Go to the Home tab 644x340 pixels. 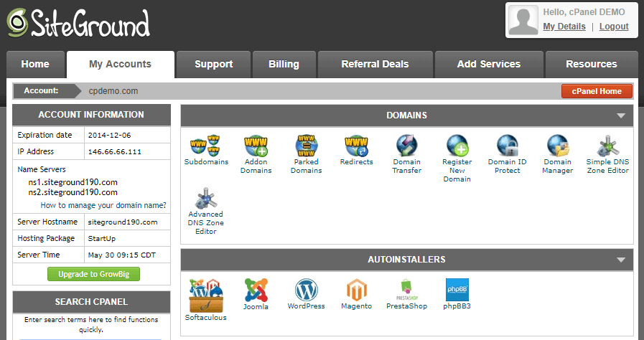[35, 65]
